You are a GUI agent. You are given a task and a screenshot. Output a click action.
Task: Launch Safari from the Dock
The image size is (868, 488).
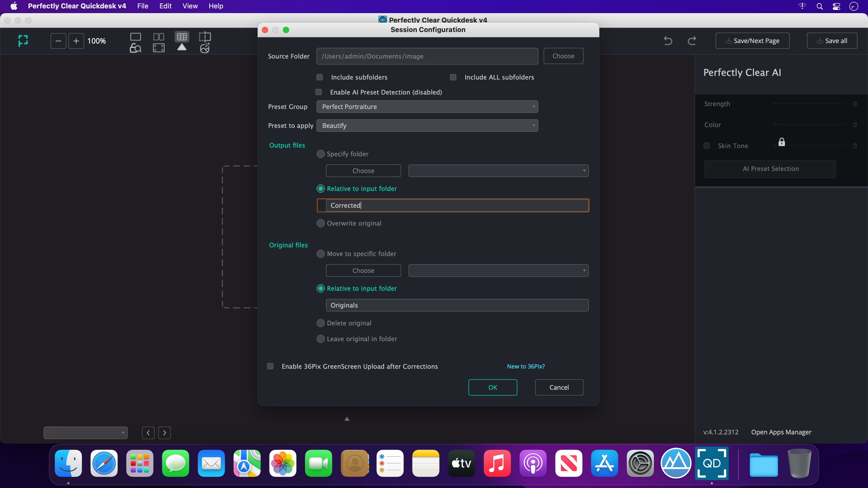click(x=104, y=463)
